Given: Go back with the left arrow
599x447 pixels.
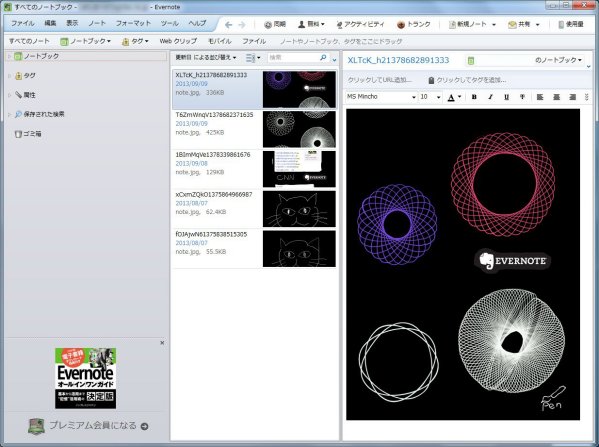Looking at the screenshot, I should [x=228, y=25].
